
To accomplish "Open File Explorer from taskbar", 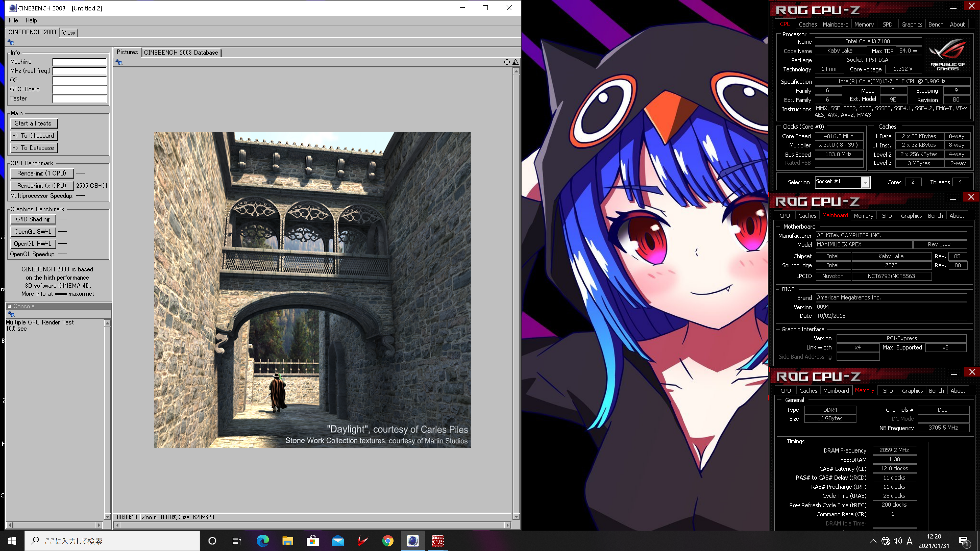I will pos(288,541).
